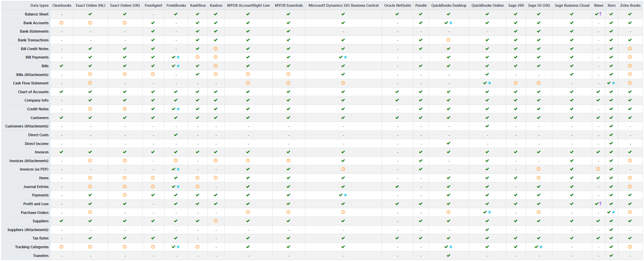Click the checkmark for Wave Company Info
This screenshot has width=644, height=261.
(x=598, y=100)
